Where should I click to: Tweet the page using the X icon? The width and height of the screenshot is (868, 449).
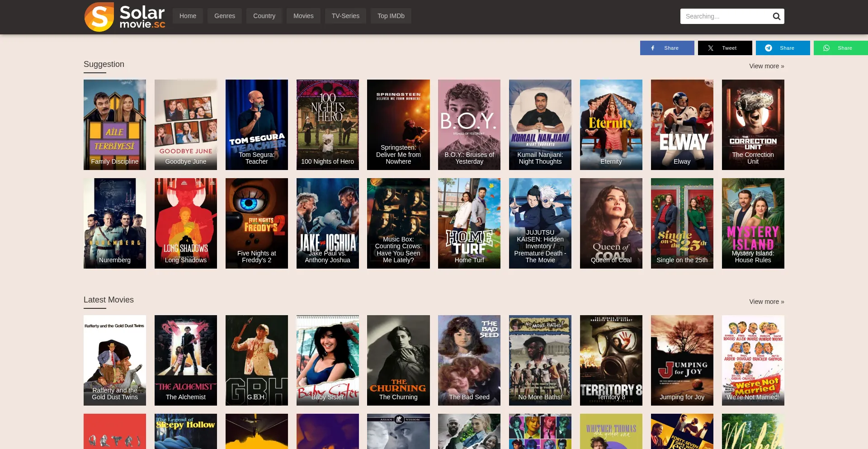(x=725, y=48)
